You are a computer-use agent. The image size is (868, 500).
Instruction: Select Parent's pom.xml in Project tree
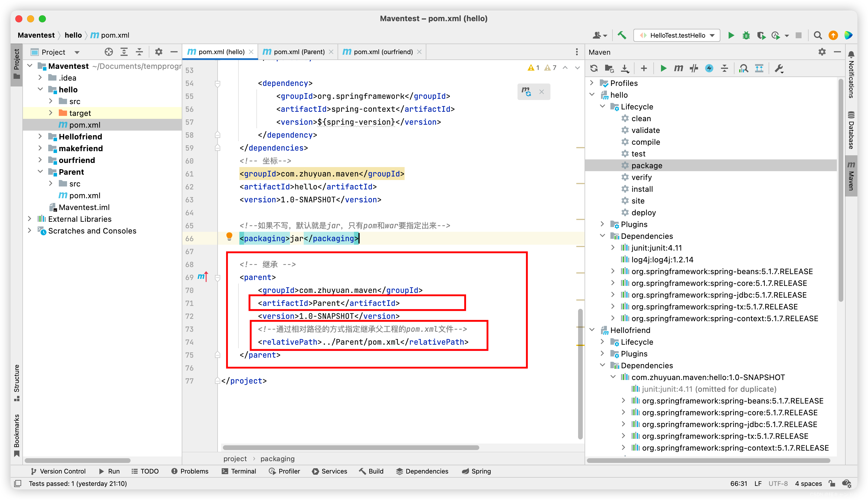[x=84, y=195]
